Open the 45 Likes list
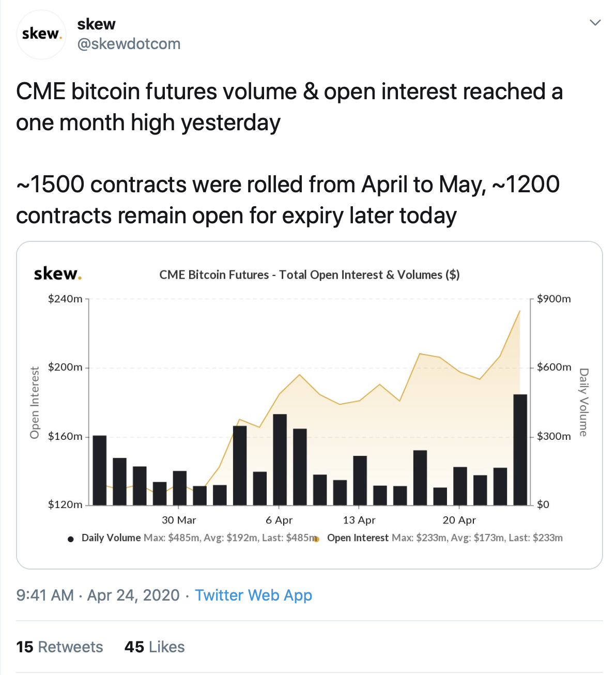The image size is (616, 675). click(155, 647)
